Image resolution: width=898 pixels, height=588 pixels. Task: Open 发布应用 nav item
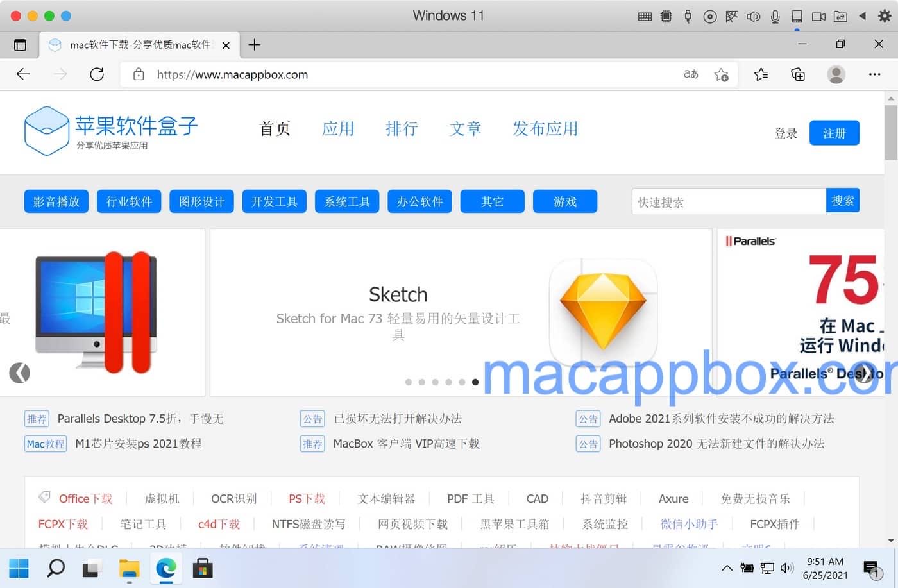pyautogui.click(x=545, y=129)
